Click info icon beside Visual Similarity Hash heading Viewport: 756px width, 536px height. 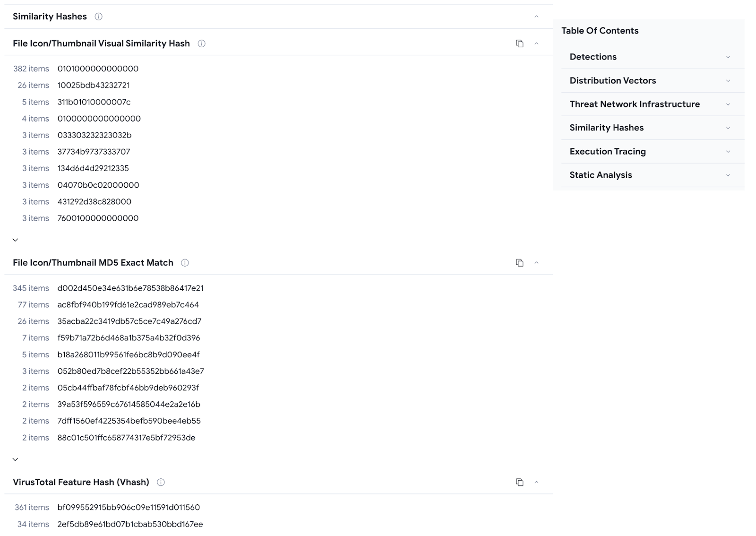click(201, 43)
